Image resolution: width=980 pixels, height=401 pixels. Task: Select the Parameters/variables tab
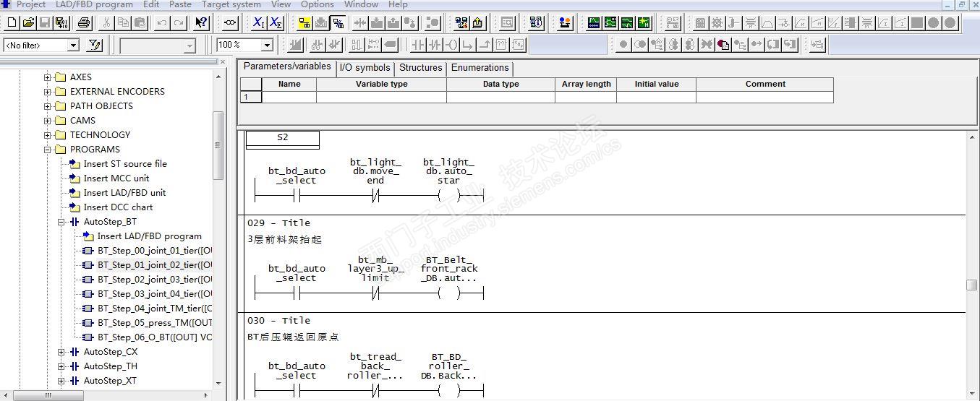tap(287, 66)
